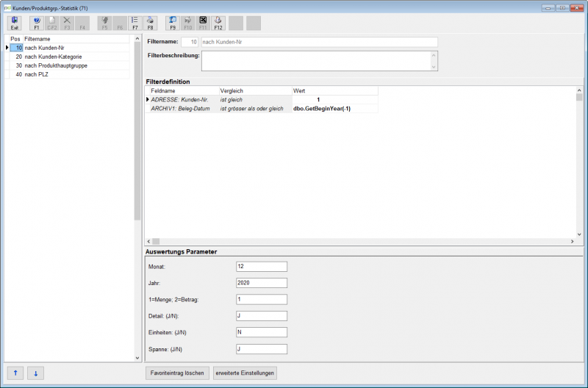Click description box scroll up arrow
588x388 pixels.
tap(434, 55)
